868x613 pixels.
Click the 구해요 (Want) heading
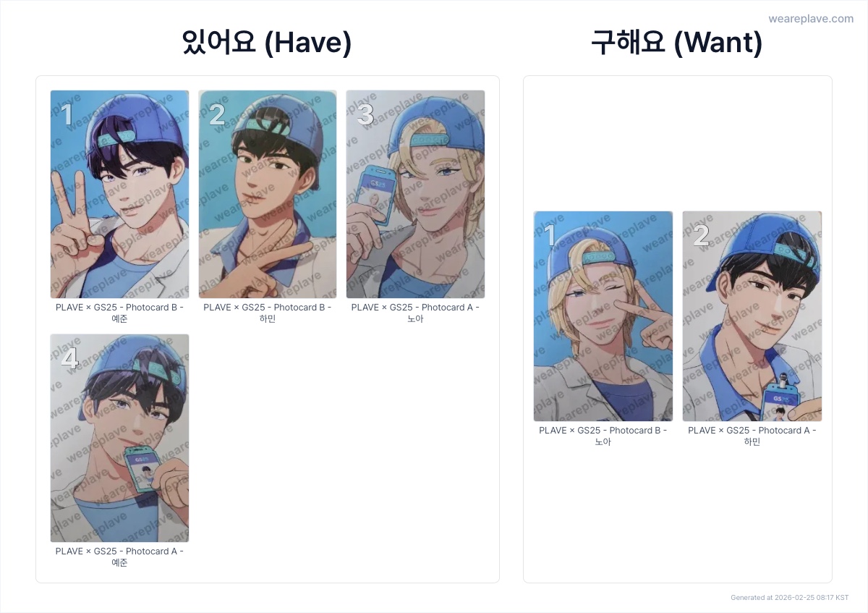point(677,43)
